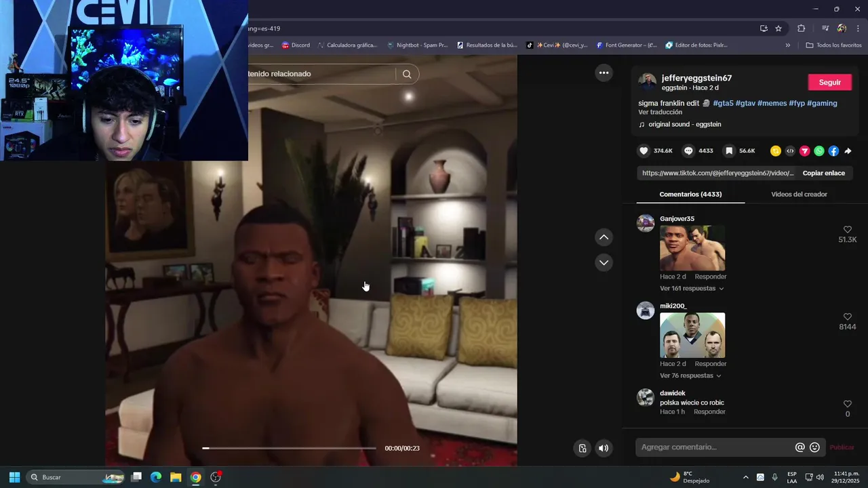This screenshot has width=868, height=488.
Task: Share the video on WhatsApp
Action: (819, 151)
